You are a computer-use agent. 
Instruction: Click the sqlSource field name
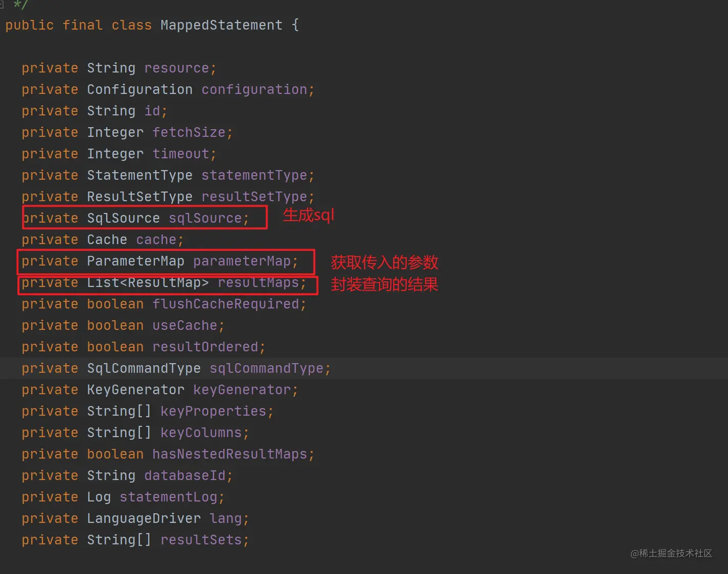pos(205,218)
